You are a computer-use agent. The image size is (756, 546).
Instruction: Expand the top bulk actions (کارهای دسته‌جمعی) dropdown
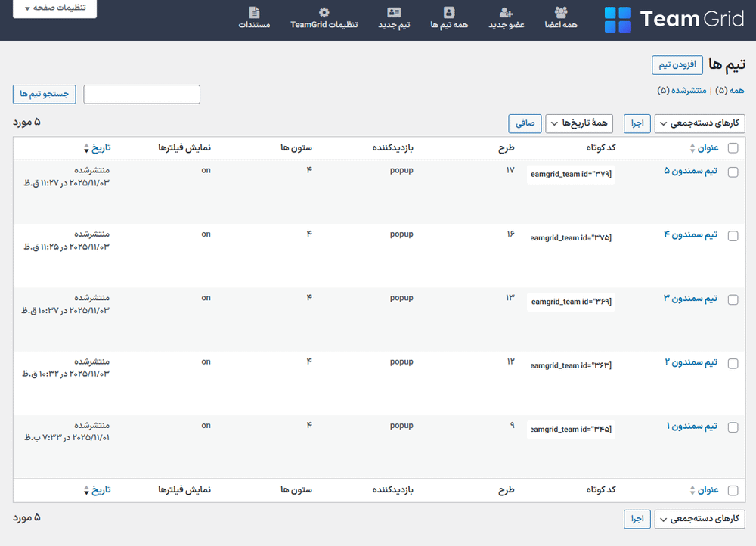[699, 123]
